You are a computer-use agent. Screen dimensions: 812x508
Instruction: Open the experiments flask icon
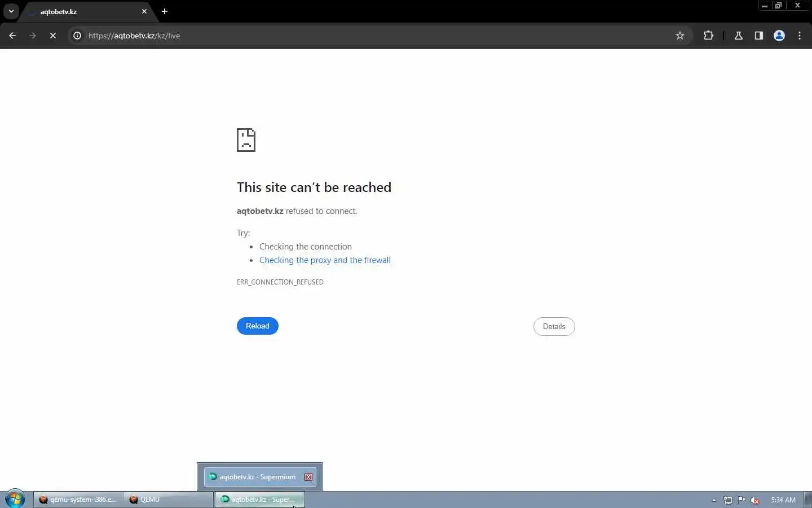739,36
